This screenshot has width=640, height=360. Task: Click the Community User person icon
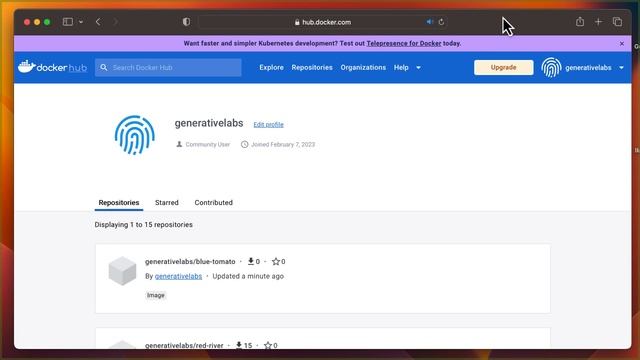click(179, 144)
